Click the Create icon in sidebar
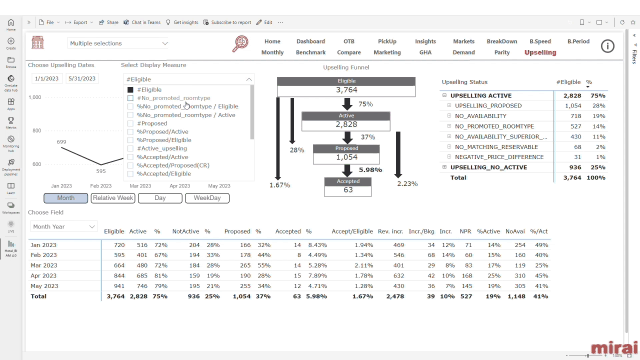This screenshot has height=360, width=640. pyautogui.click(x=11, y=43)
